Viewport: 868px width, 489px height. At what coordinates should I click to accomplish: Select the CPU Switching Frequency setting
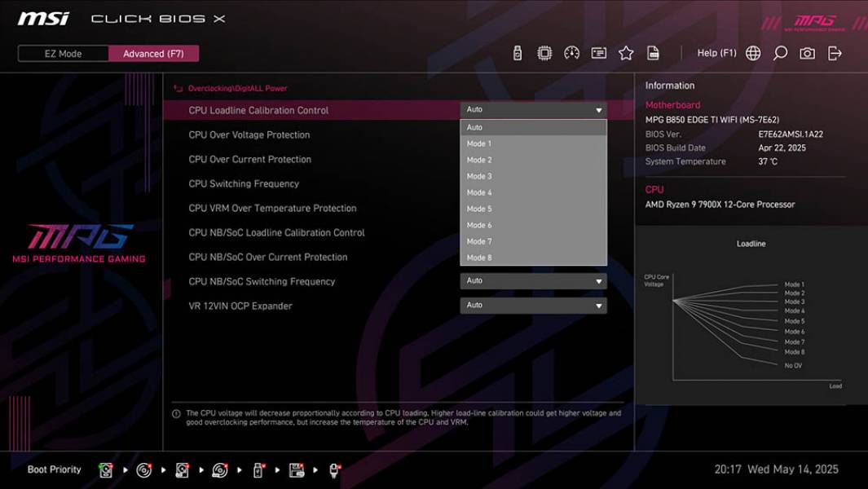point(244,183)
